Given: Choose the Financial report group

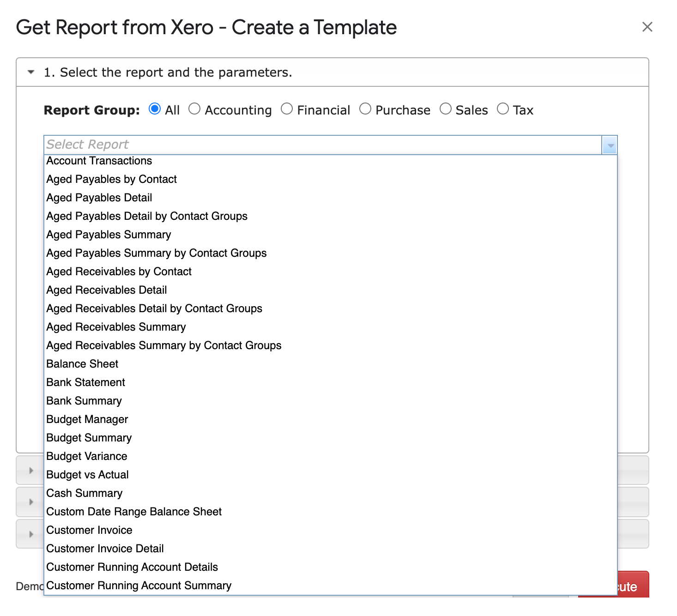Looking at the screenshot, I should click(x=287, y=109).
